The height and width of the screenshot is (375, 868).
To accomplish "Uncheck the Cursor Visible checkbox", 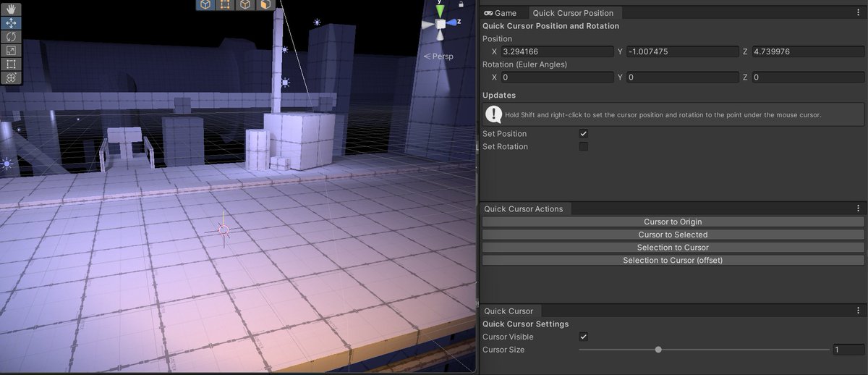I will coord(584,337).
